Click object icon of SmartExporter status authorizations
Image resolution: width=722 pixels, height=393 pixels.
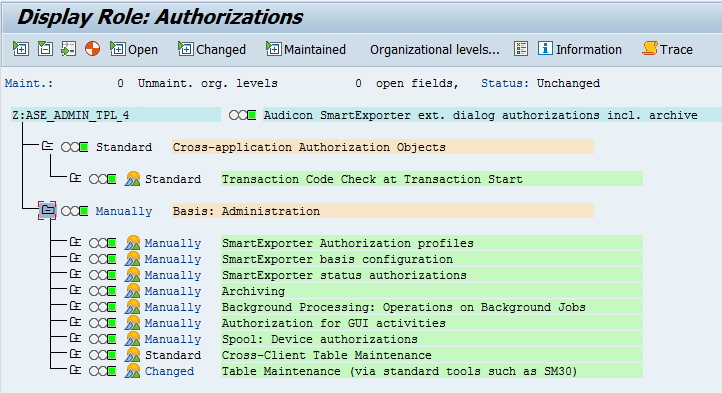(132, 275)
